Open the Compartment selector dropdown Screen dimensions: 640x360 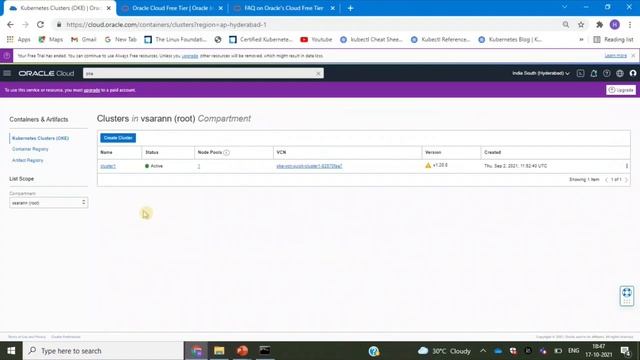point(49,202)
